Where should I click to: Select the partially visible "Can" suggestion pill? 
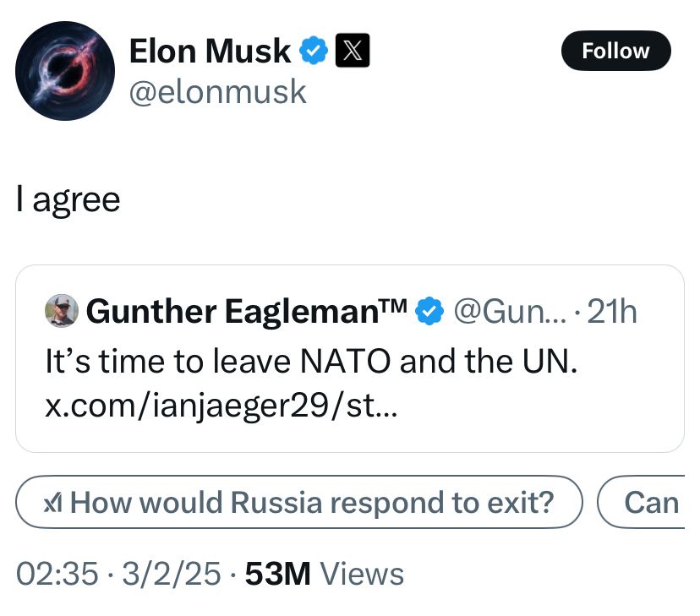coord(641,502)
